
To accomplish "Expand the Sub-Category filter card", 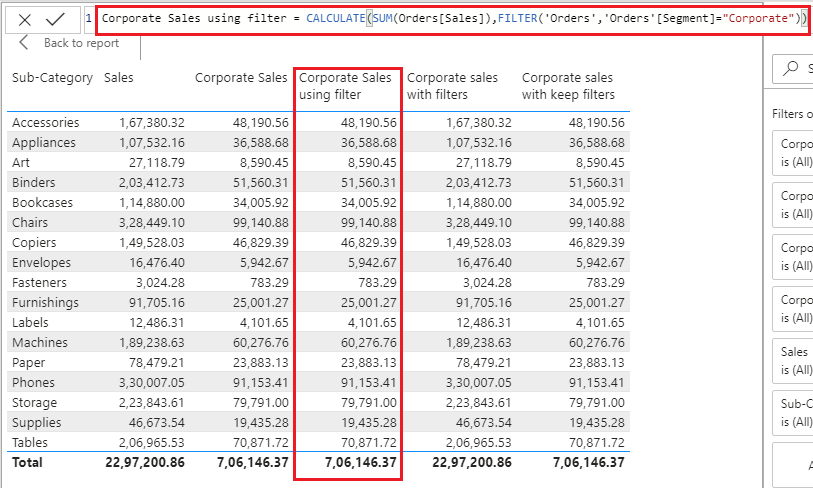I will tap(795, 412).
